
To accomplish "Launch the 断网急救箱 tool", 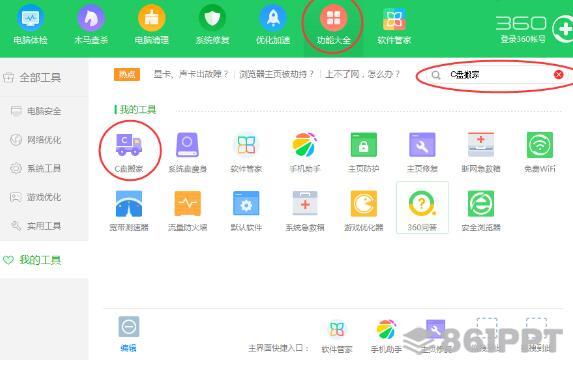I will 481,153.
